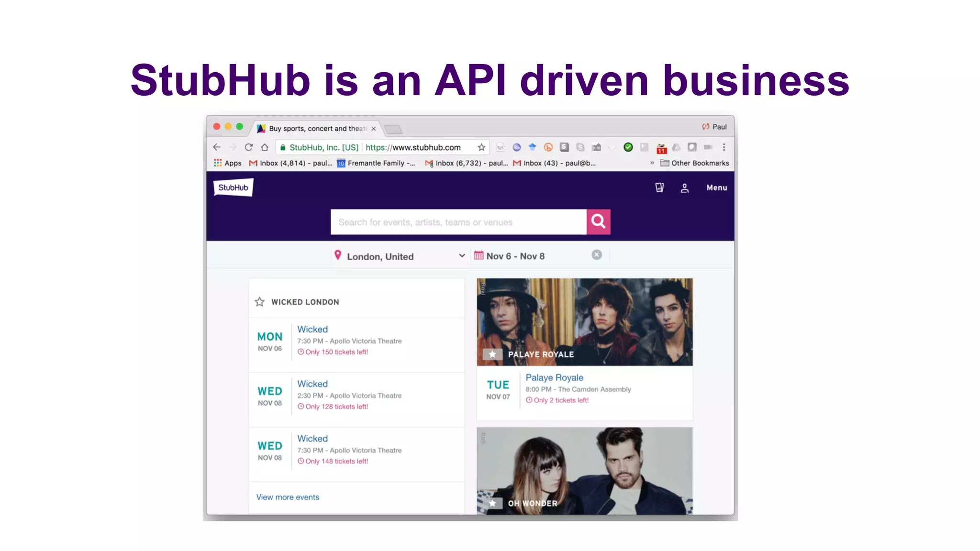Click the browser home button

[x=265, y=147]
